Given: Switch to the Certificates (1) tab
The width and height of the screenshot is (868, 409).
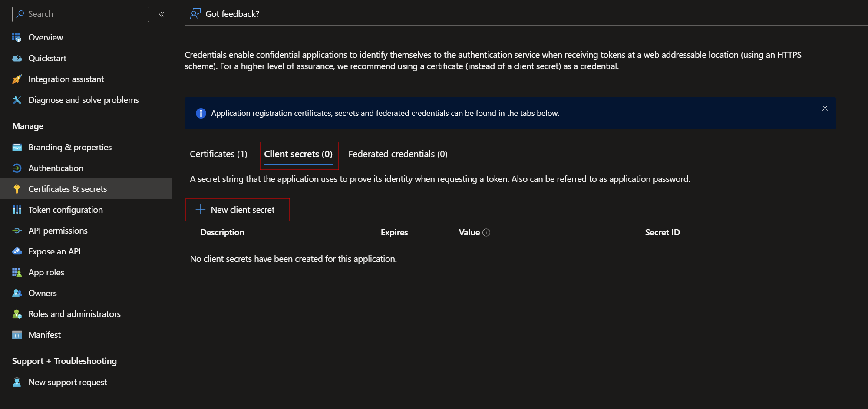Looking at the screenshot, I should click(218, 154).
